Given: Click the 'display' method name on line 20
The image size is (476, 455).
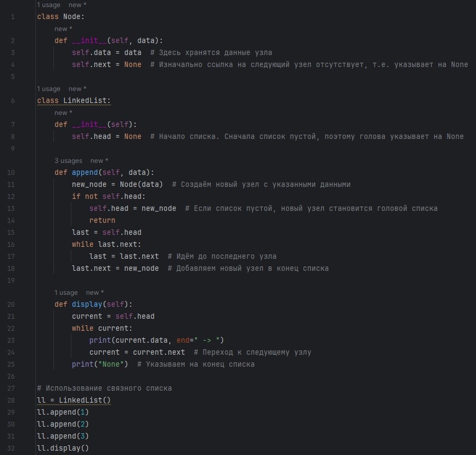Looking at the screenshot, I should (87, 305).
